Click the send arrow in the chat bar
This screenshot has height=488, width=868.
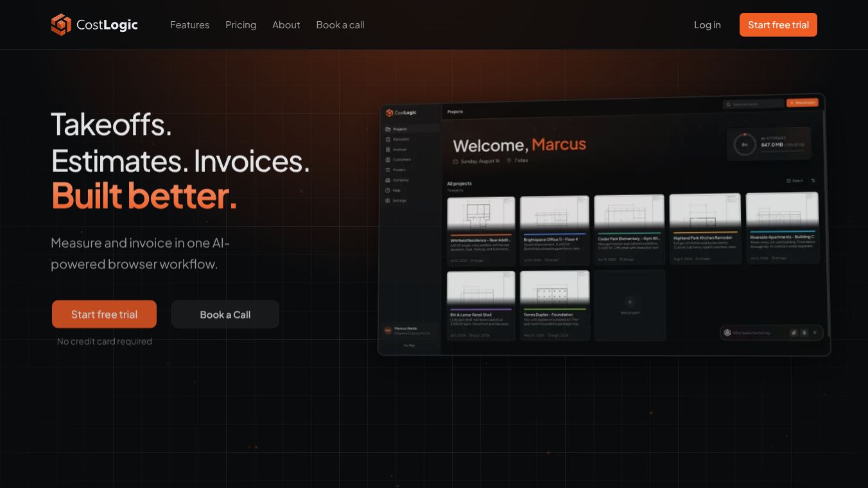pos(815,333)
